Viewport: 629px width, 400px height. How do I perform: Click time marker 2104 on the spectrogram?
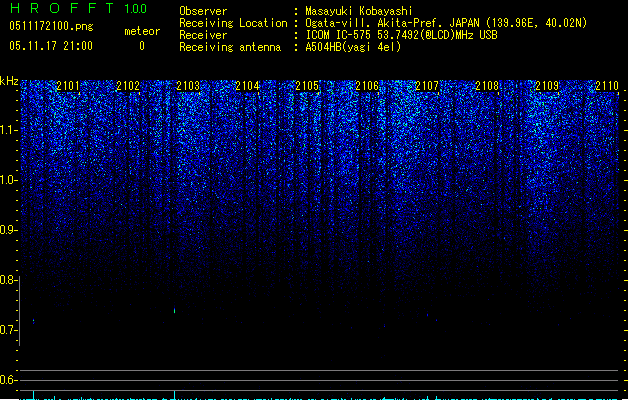coord(248,85)
